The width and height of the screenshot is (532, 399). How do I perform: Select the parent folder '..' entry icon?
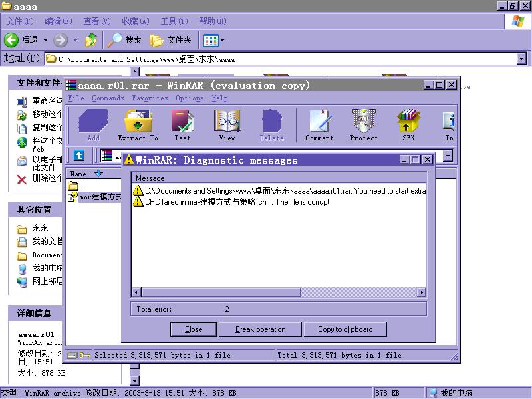click(x=73, y=186)
